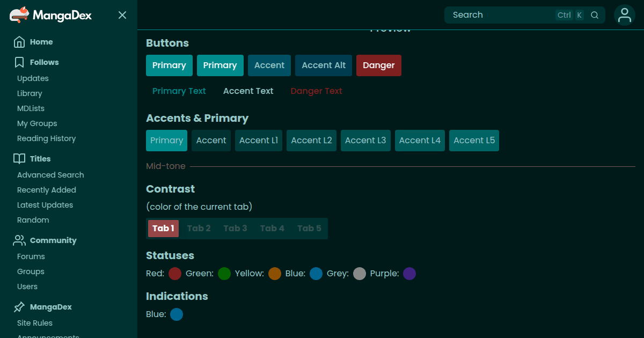Click the Follows bookmark icon
The width and height of the screenshot is (644, 338).
point(19,62)
